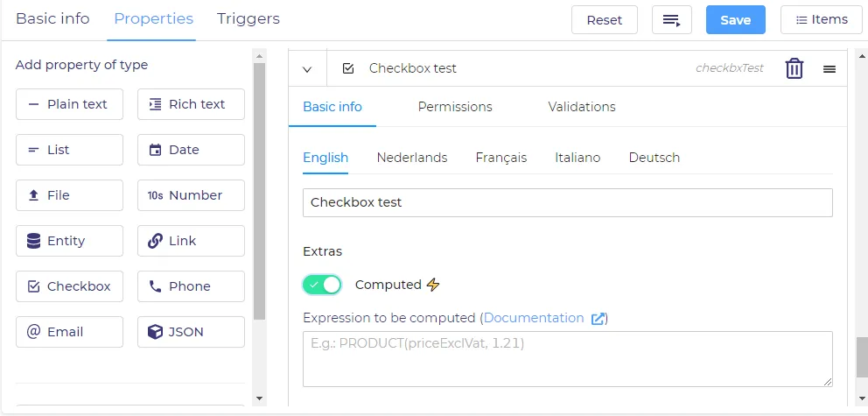This screenshot has width=868, height=416.
Task: Add a File property
Action: [69, 195]
